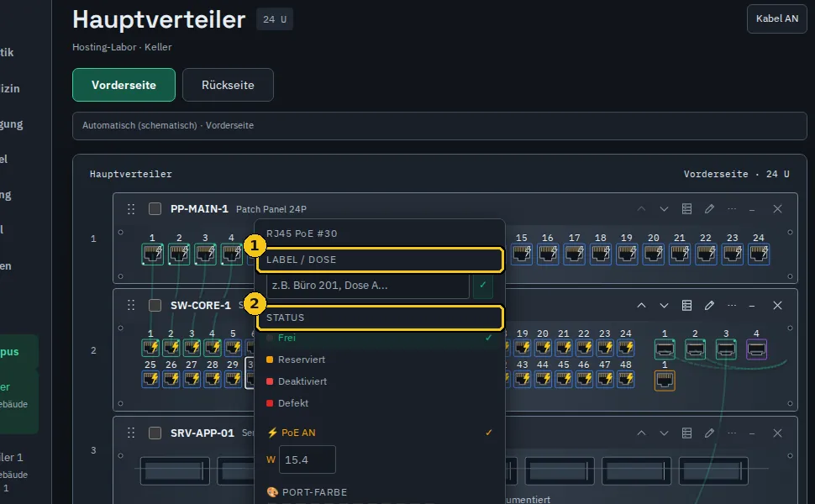Move SW-CORE-1 up with chevron

point(641,306)
